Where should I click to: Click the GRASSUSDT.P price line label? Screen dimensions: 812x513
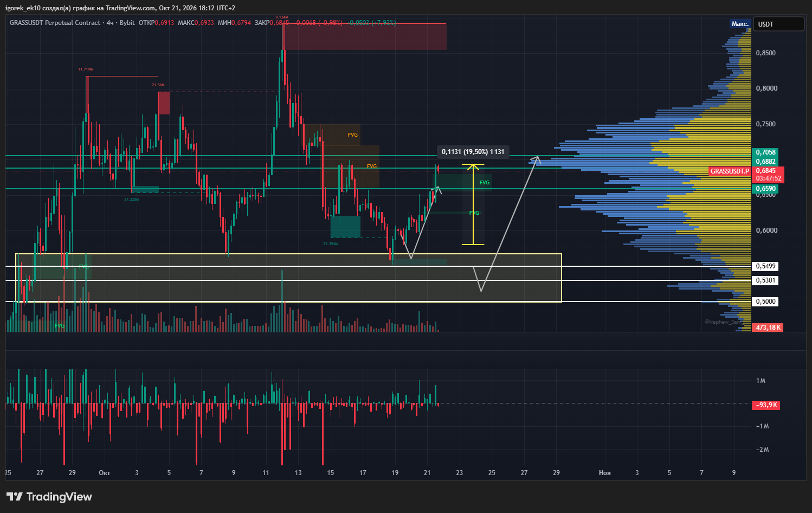tap(730, 171)
